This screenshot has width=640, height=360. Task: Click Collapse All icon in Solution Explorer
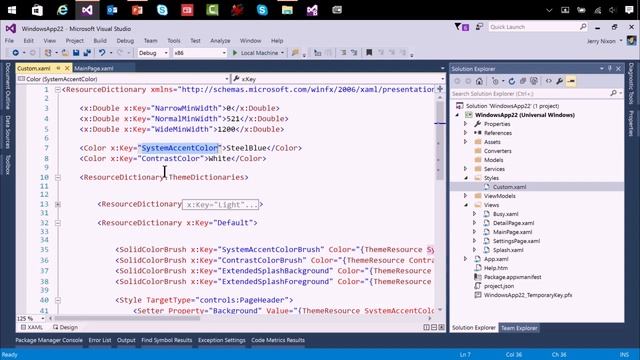point(523,81)
